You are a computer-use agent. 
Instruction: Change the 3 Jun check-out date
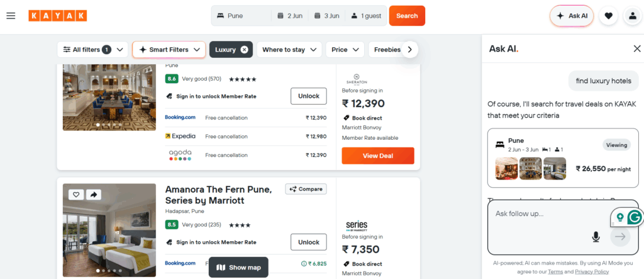pos(326,16)
